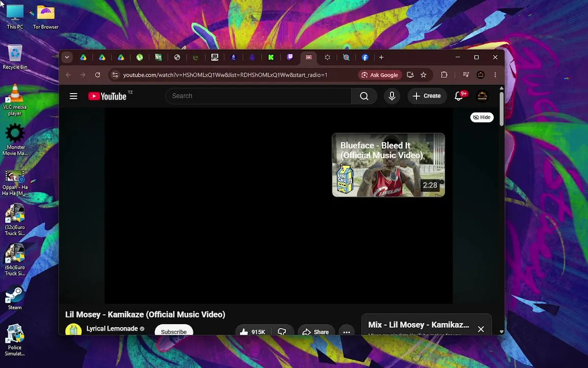Viewport: 588px width, 368px height.
Task: Click the Create button
Action: coord(427,96)
